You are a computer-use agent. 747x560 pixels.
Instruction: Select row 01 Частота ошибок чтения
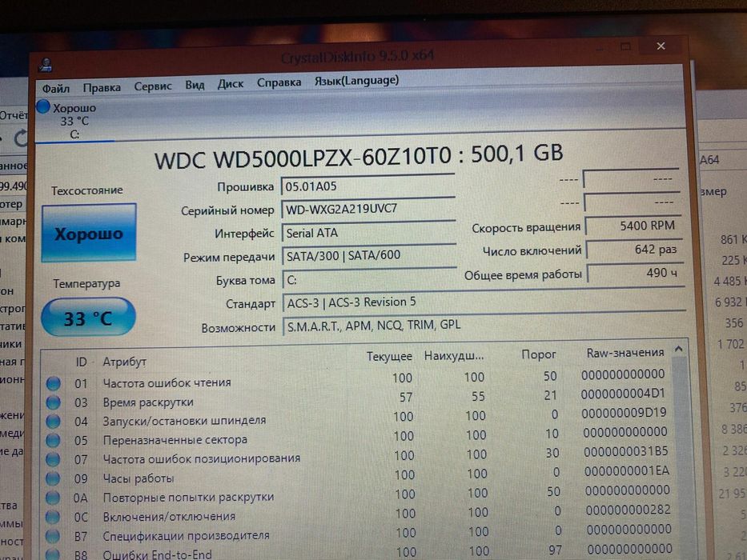(357, 379)
